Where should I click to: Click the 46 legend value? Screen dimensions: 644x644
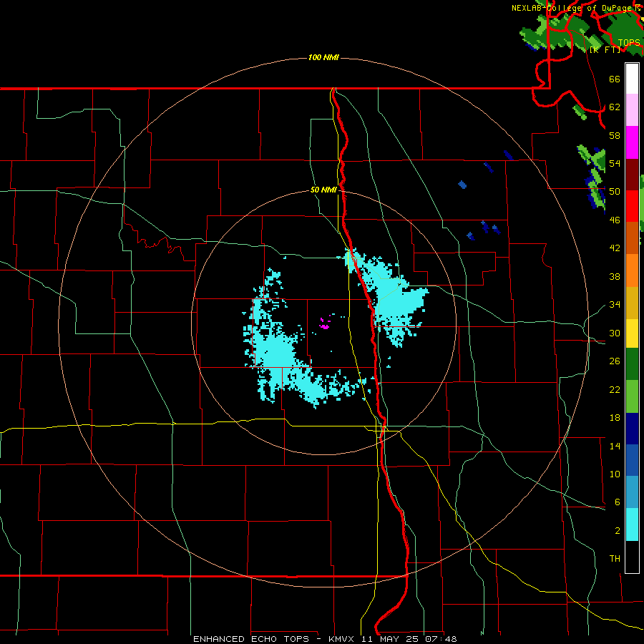click(x=615, y=220)
